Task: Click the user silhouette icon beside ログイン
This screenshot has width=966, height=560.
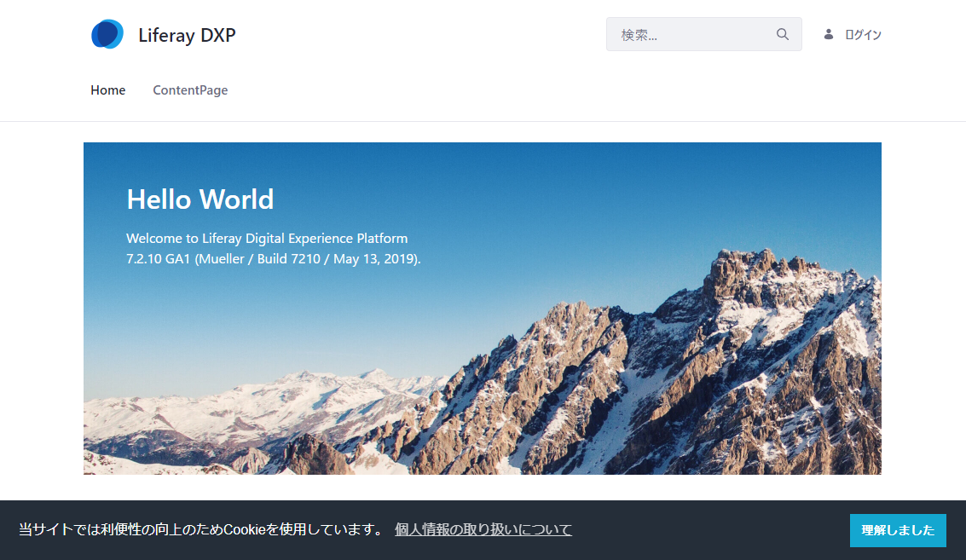Action: coord(828,34)
